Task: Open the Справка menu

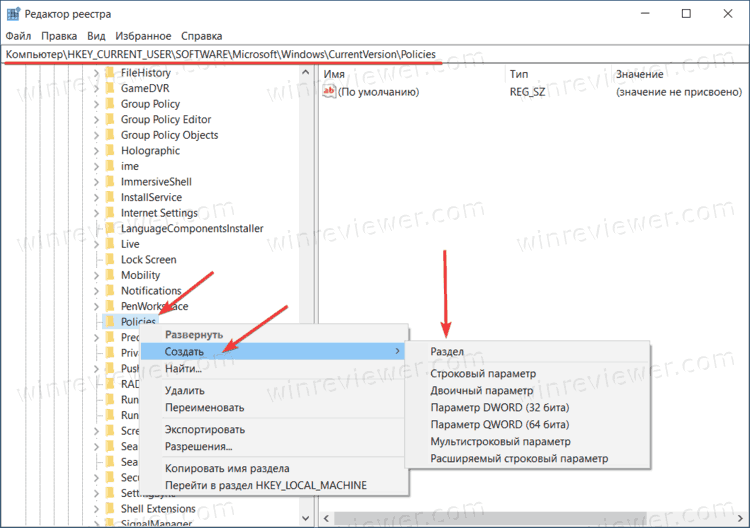Action: click(201, 36)
